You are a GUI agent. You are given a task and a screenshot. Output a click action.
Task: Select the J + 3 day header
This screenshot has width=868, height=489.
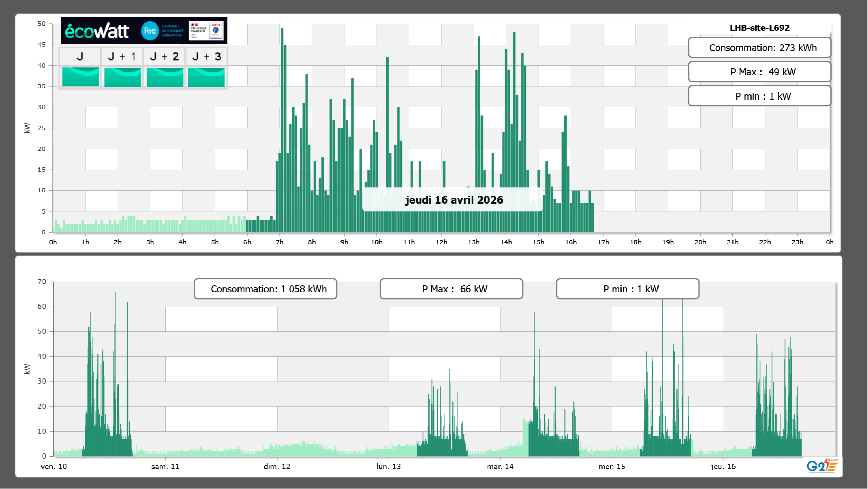tap(206, 56)
